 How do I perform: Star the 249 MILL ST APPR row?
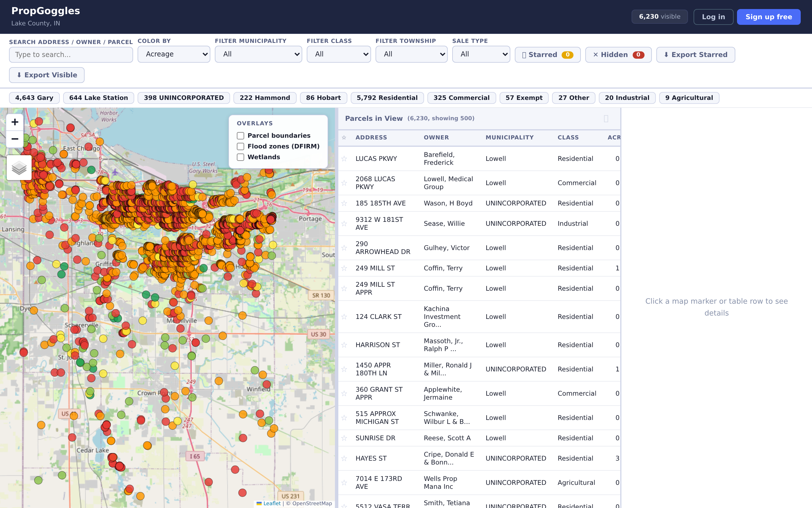pyautogui.click(x=344, y=288)
